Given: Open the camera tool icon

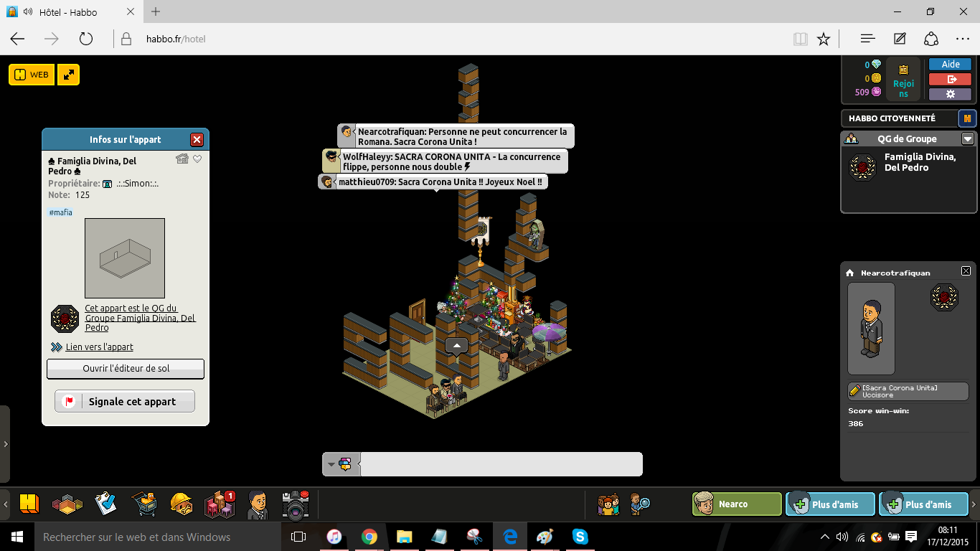Looking at the screenshot, I should tap(296, 504).
